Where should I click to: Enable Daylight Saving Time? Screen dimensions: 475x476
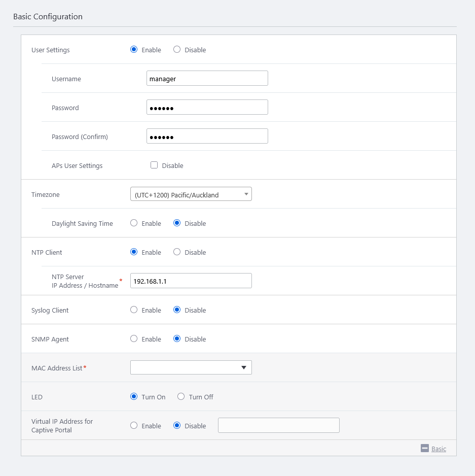tap(134, 223)
